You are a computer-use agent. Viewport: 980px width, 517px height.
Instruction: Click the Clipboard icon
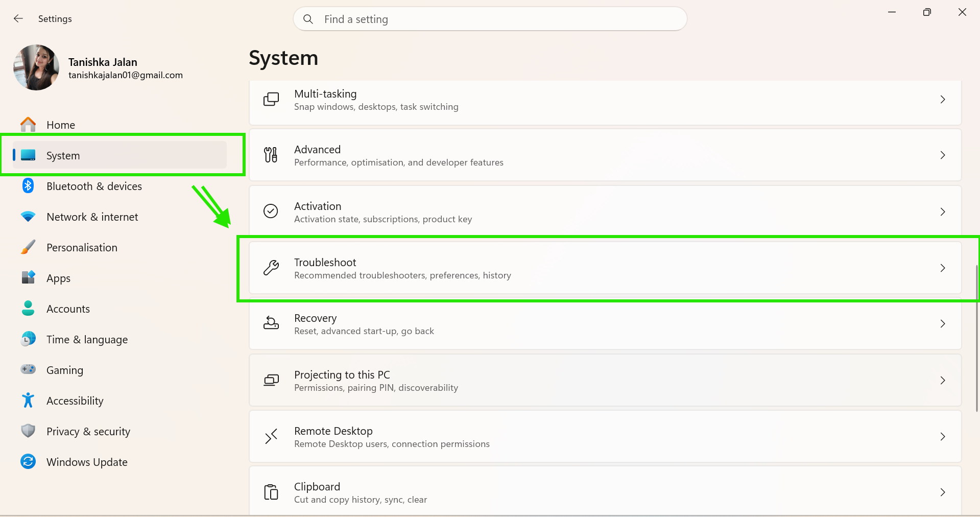click(x=271, y=492)
